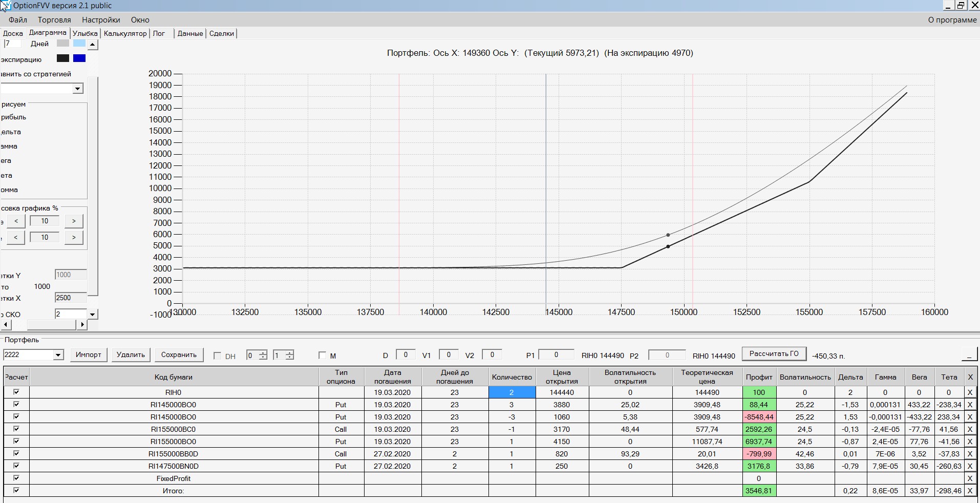The height and width of the screenshot is (503, 980).
Task: Click the profit cell showing 6937,74
Action: click(x=759, y=442)
